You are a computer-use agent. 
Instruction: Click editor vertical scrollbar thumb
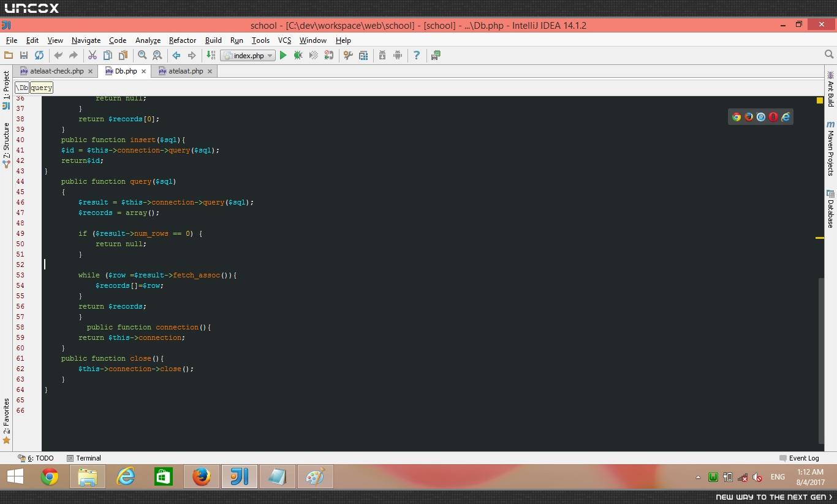(821, 360)
